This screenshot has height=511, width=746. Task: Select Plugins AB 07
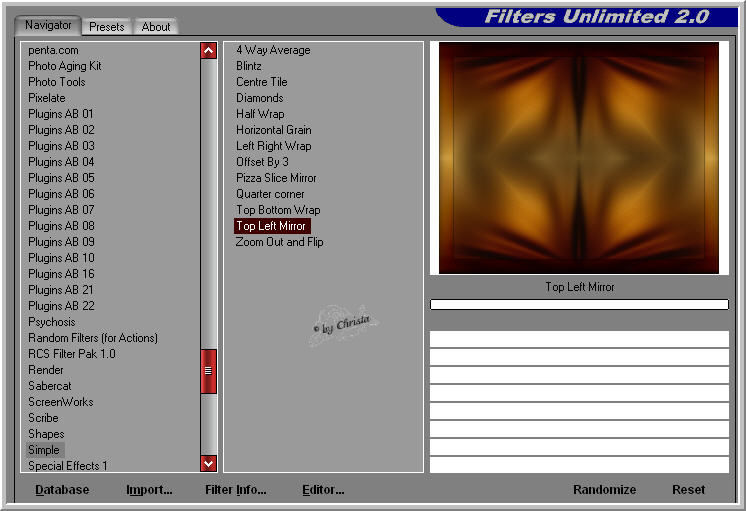(x=61, y=210)
